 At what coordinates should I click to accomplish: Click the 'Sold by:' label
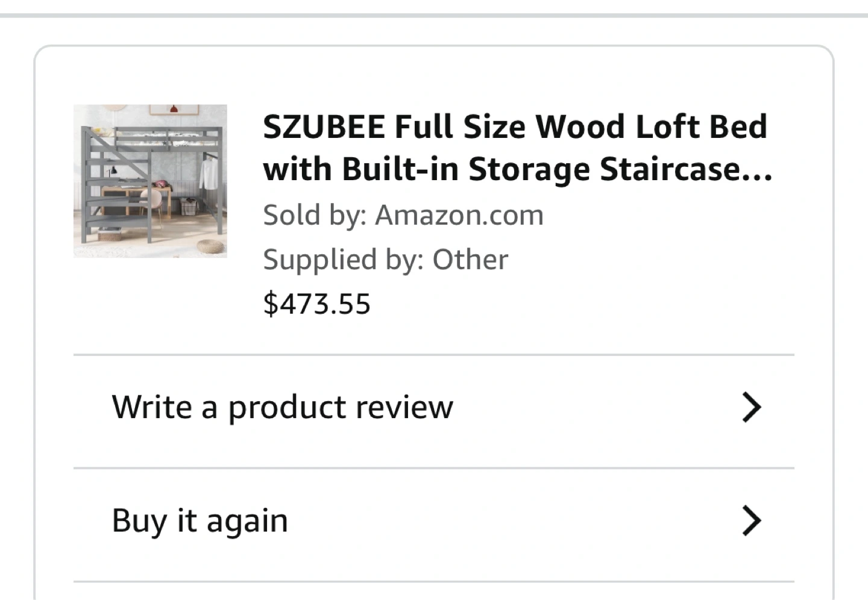point(315,216)
